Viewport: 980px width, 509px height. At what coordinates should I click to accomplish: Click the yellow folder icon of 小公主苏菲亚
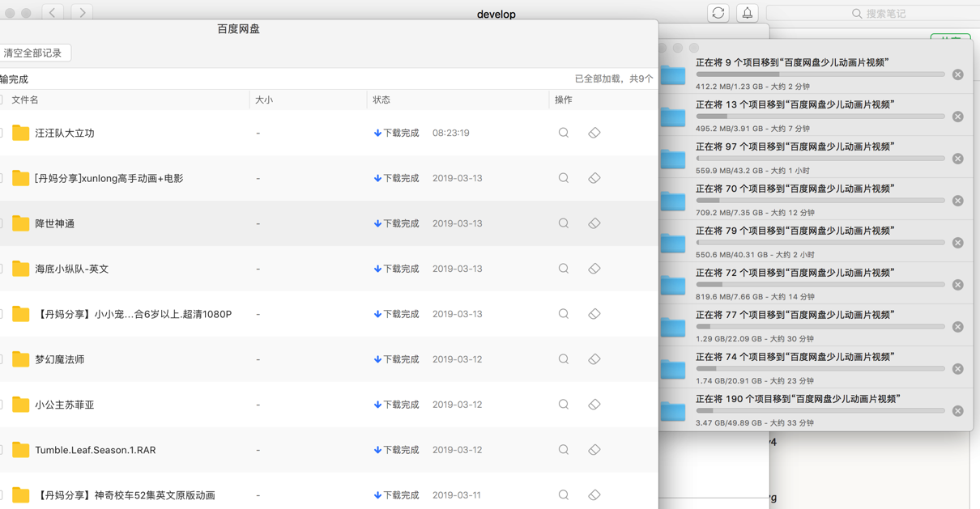click(x=21, y=405)
